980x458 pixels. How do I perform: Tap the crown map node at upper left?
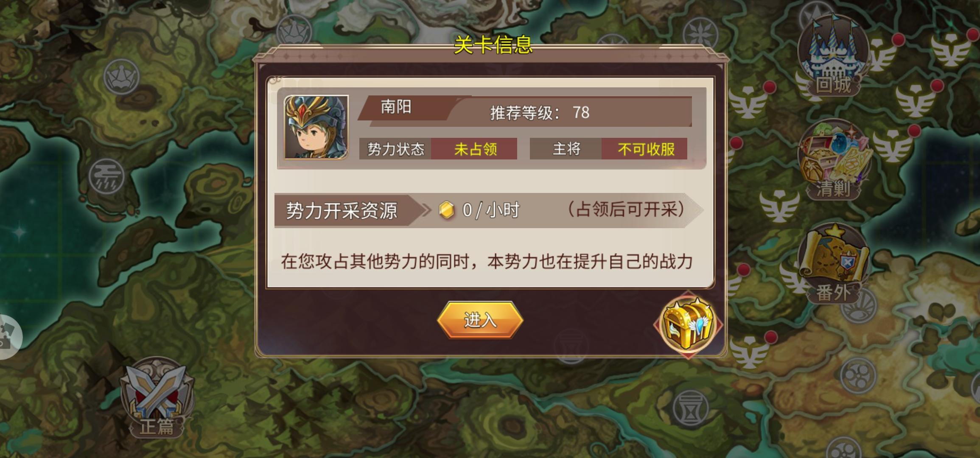(x=122, y=77)
